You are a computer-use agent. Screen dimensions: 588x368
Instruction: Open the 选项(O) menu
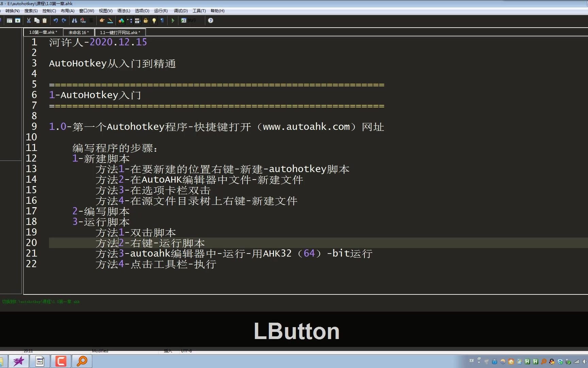(x=142, y=11)
